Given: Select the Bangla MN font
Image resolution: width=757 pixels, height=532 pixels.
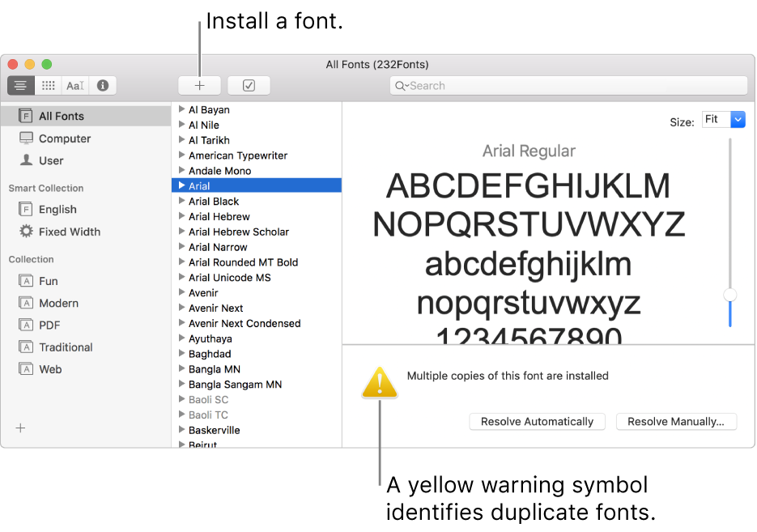Looking at the screenshot, I should pyautogui.click(x=215, y=369).
